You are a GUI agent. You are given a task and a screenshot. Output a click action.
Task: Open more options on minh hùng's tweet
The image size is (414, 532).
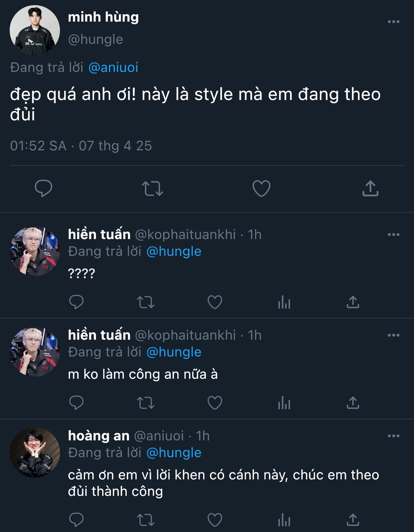pyautogui.click(x=393, y=22)
